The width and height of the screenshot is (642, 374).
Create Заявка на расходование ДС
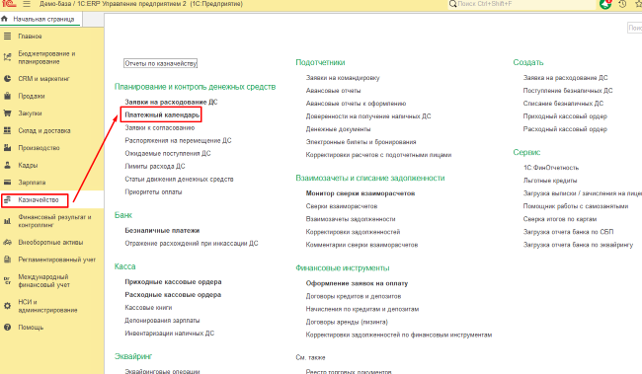coord(565,77)
